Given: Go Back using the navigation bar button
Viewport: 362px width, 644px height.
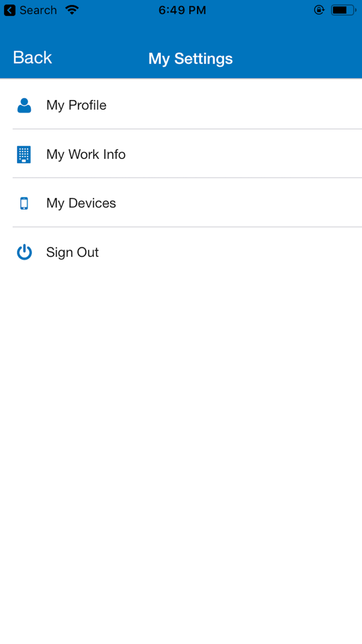Looking at the screenshot, I should (x=33, y=57).
